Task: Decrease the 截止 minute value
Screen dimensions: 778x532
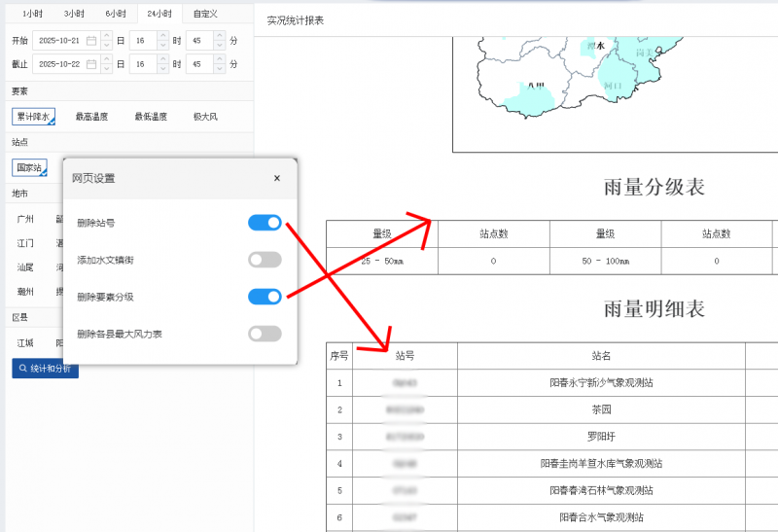Action: coord(220,68)
